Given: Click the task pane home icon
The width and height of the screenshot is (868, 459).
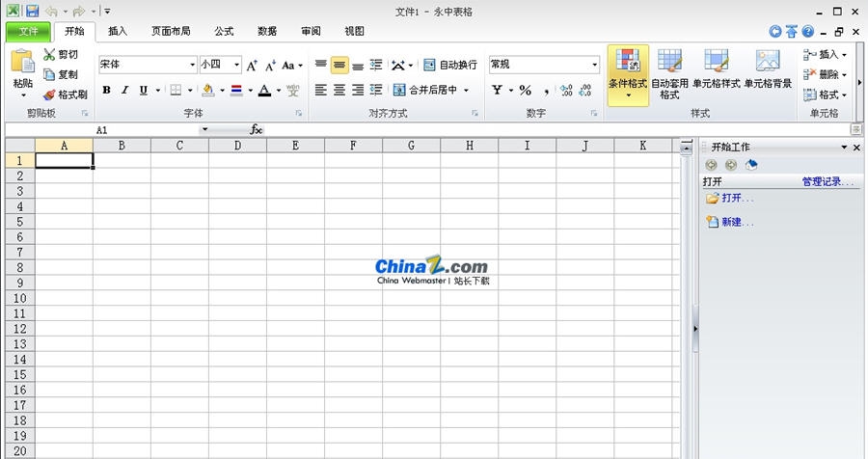Looking at the screenshot, I should tap(750, 165).
